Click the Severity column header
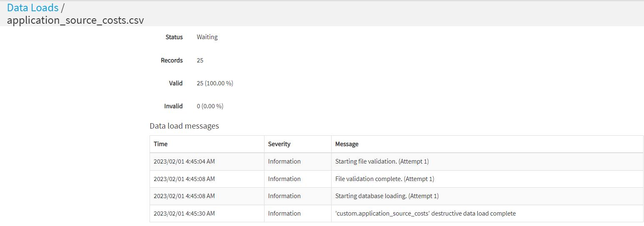The image size is (644, 226). pos(279,144)
